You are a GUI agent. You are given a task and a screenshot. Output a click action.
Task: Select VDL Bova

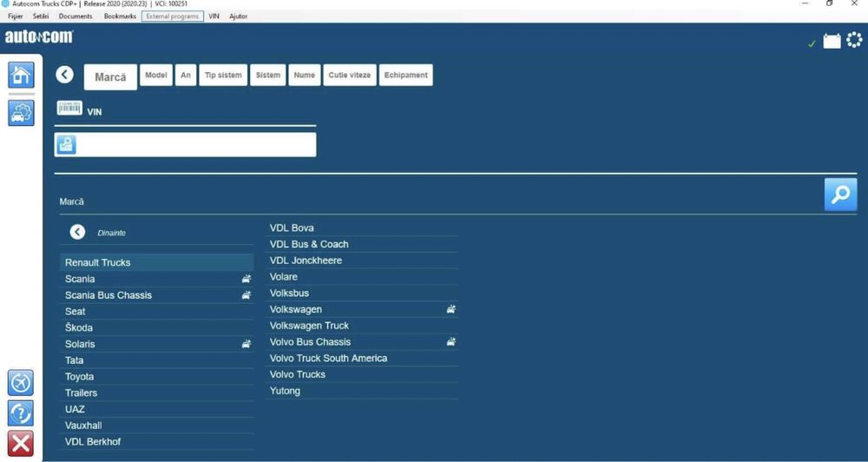click(x=361, y=228)
